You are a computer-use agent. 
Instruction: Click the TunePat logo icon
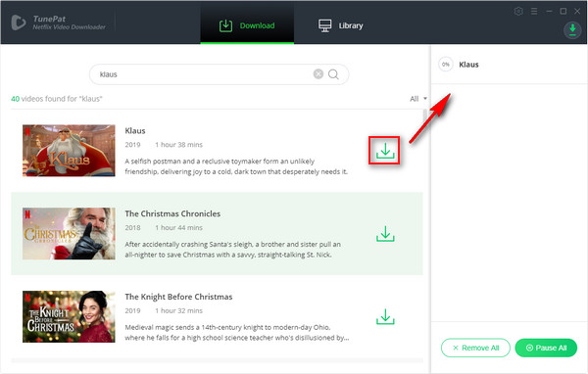click(x=18, y=23)
